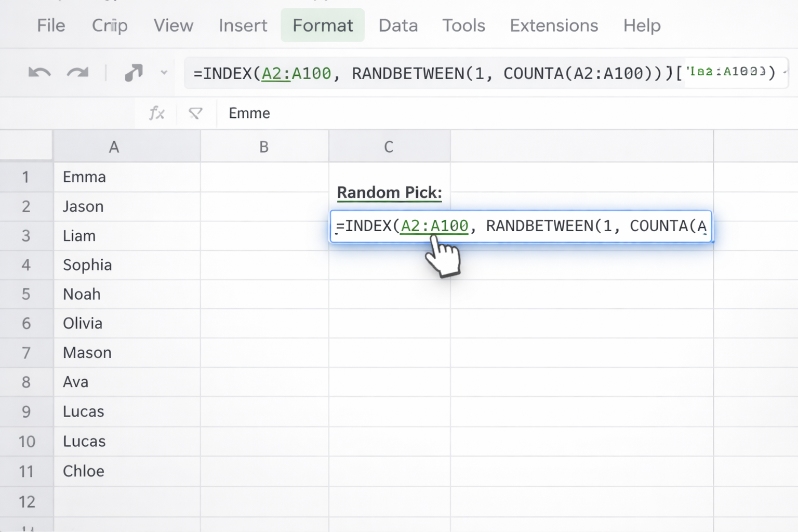Click the Lucas cell in row 9
Screen dimensions: 798x532
pyautogui.click(x=127, y=411)
